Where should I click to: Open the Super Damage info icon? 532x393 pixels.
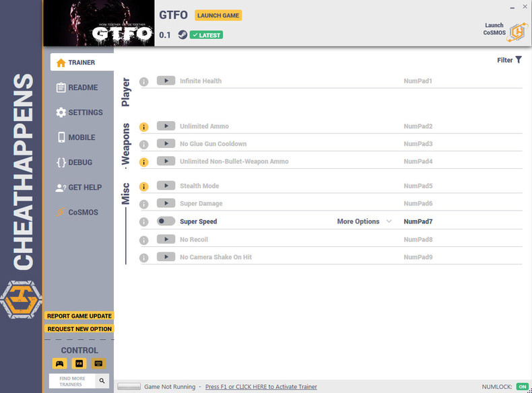[144, 205]
